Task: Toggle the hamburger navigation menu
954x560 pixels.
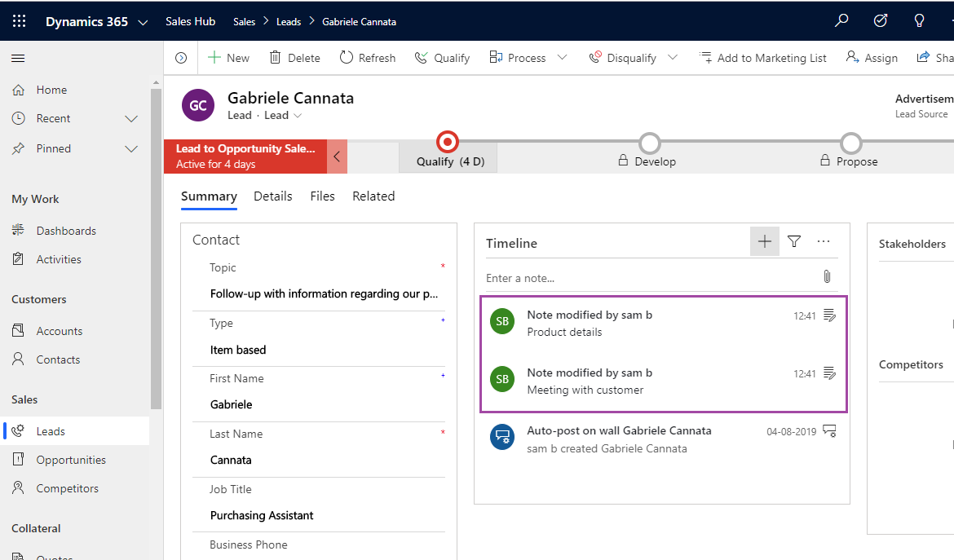Action: pyautogui.click(x=18, y=58)
